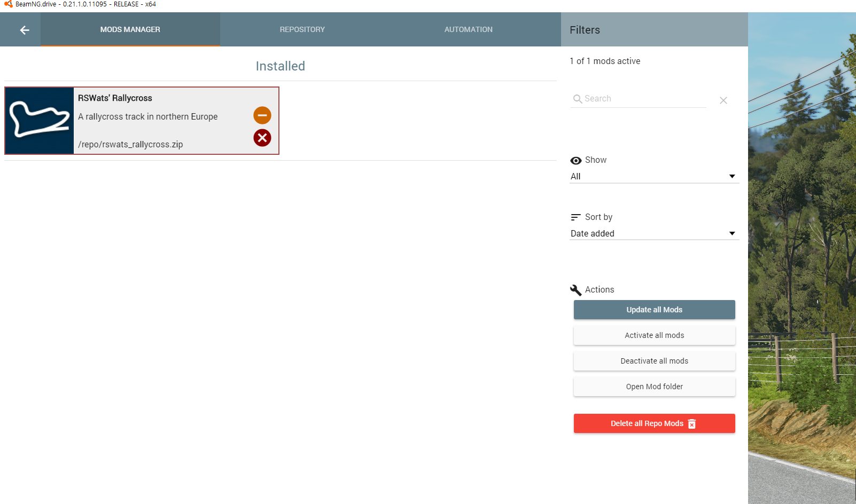Click the Delete all Repo Mods button

coord(655,423)
